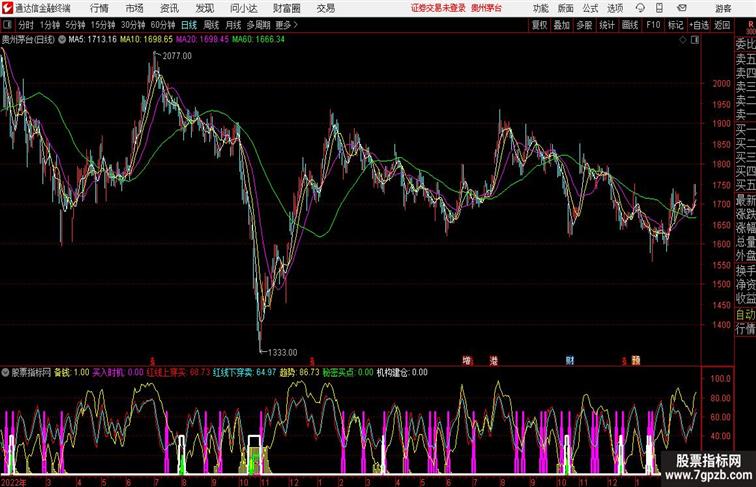Click the 统计 toolbar button
756x487 pixels.
point(607,25)
